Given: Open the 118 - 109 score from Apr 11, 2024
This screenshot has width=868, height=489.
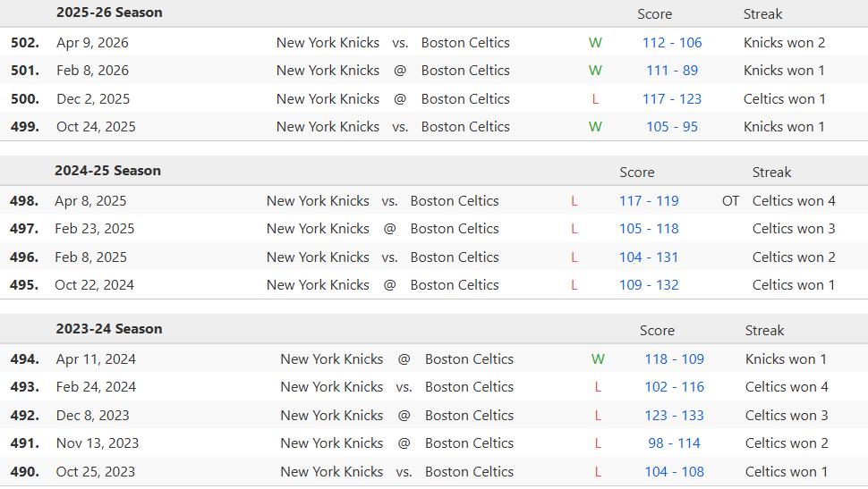Looking at the screenshot, I should click(674, 359).
